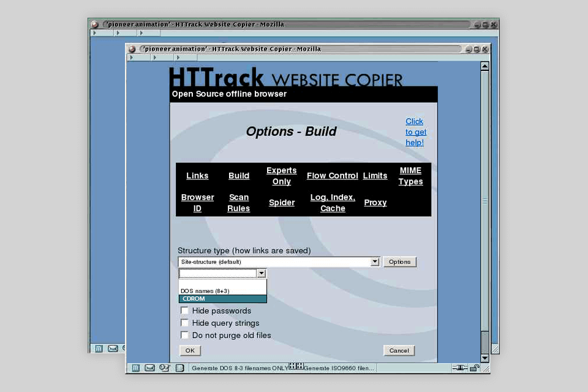Click the page scrollbar down arrow
The image size is (588, 392).
tap(485, 358)
